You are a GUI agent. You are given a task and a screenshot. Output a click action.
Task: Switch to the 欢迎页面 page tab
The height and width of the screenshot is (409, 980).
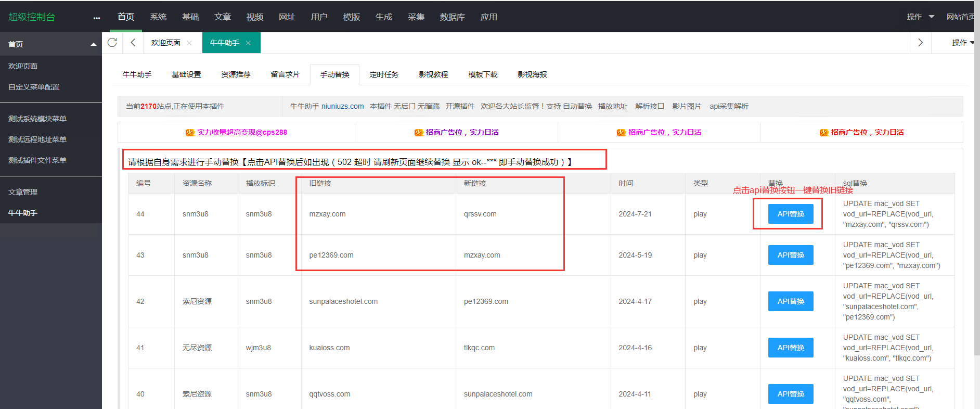[166, 43]
